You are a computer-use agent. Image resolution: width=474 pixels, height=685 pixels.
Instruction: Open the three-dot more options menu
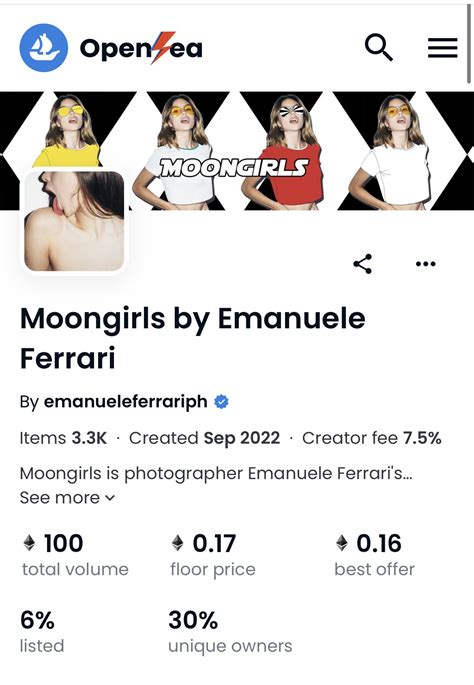pyautogui.click(x=426, y=264)
